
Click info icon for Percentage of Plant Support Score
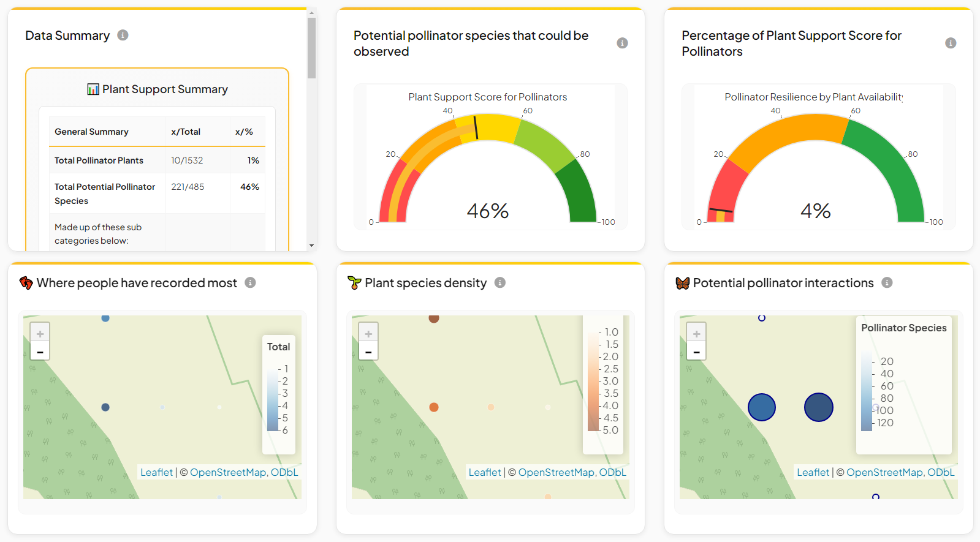tap(951, 43)
